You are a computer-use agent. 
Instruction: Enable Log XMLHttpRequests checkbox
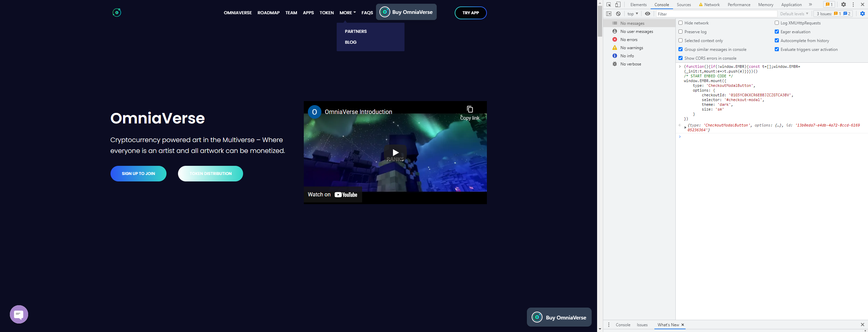[777, 23]
